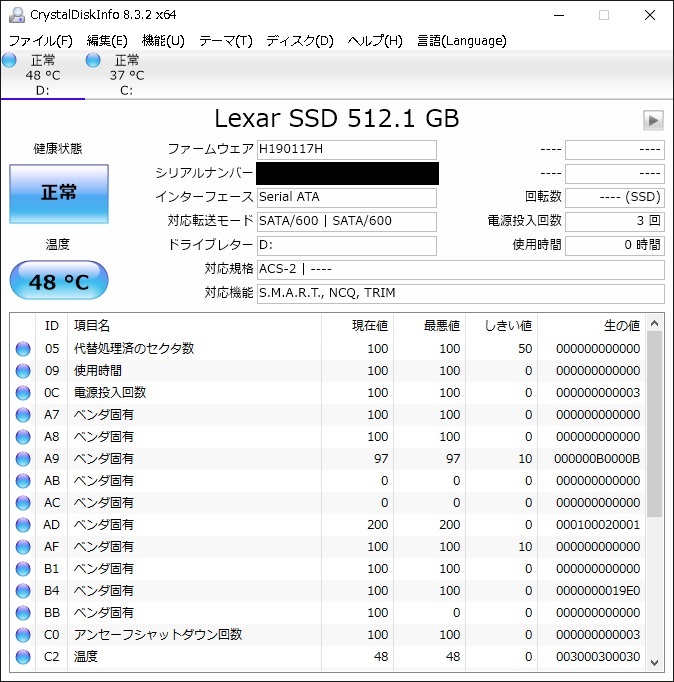Click the raw value 003000300030
The image size is (674, 682).
[598, 657]
